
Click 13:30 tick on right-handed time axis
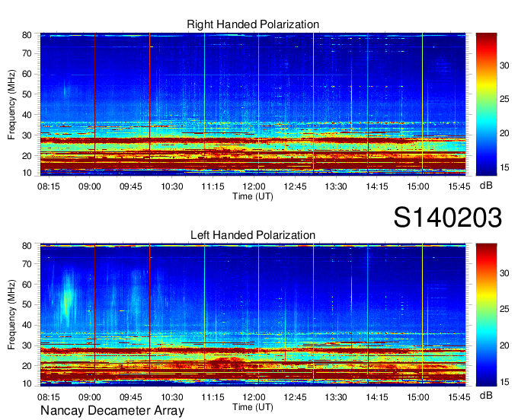pos(336,186)
